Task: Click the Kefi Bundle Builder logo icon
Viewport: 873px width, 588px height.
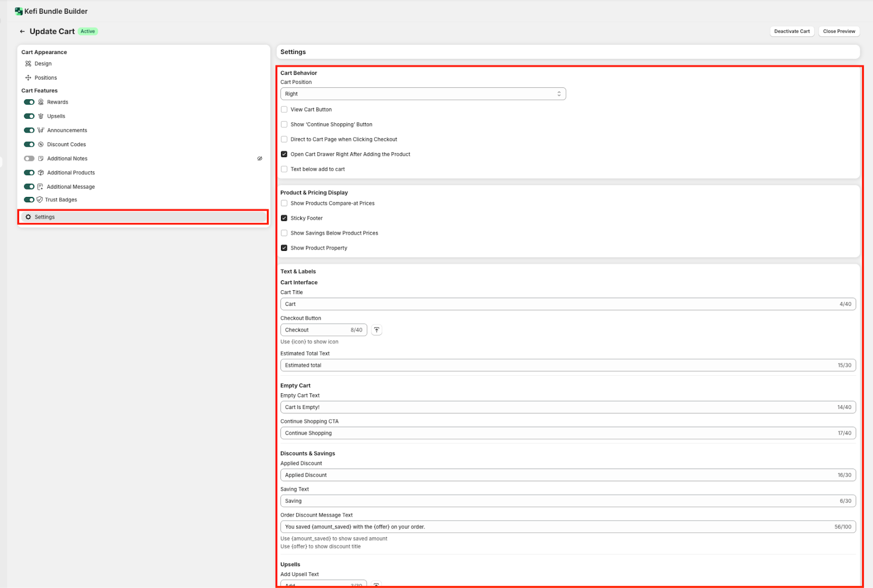Action: pyautogui.click(x=19, y=11)
